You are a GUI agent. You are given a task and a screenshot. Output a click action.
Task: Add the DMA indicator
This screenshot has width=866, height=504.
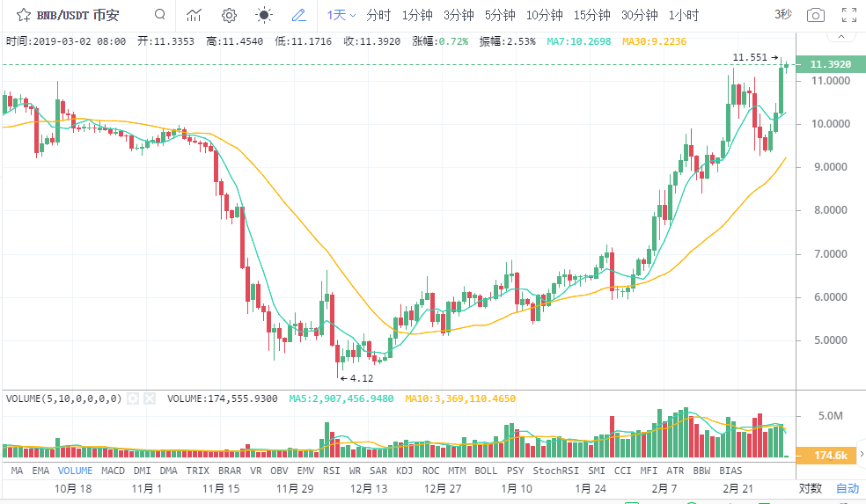click(x=168, y=471)
